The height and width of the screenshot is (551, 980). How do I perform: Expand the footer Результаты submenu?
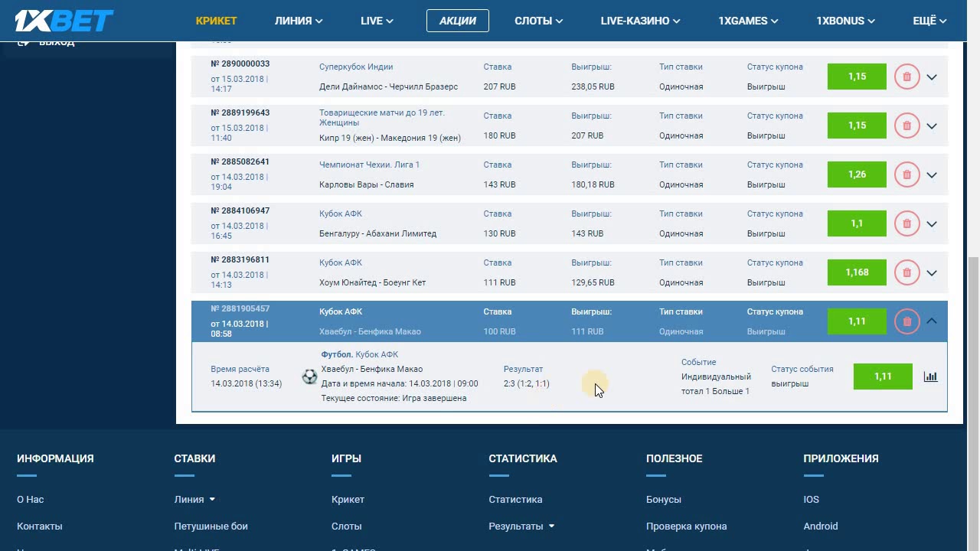(551, 527)
